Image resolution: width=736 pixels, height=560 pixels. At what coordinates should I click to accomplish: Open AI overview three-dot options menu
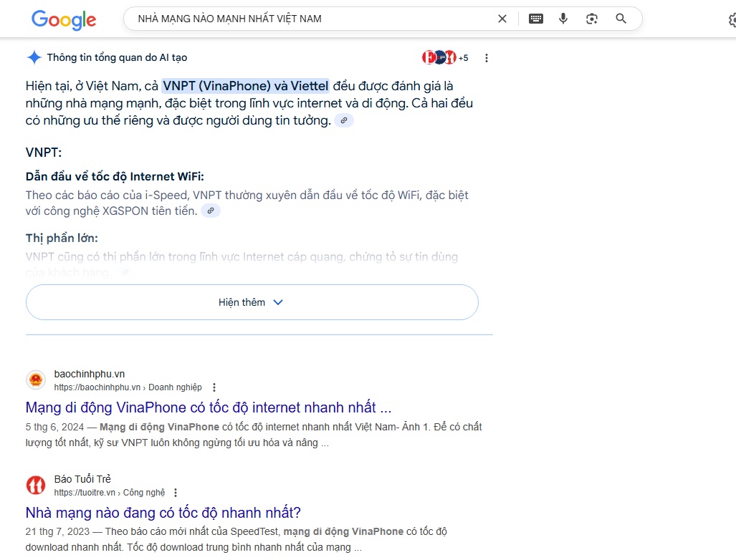487,58
